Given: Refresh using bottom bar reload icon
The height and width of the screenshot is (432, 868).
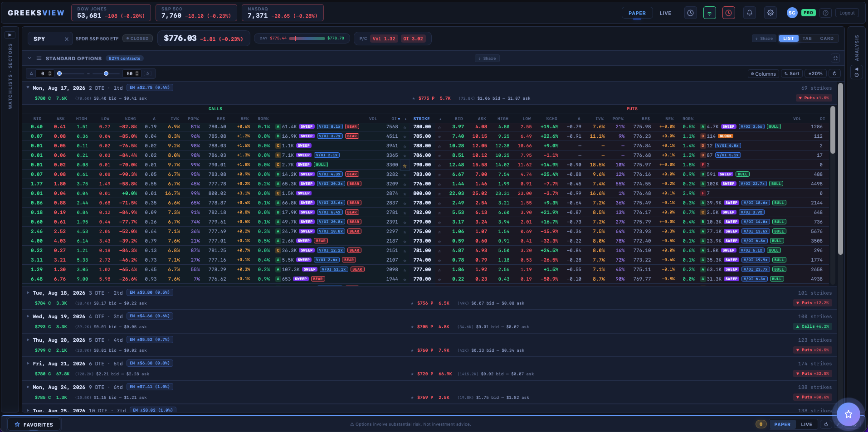Looking at the screenshot, I should 826,424.
